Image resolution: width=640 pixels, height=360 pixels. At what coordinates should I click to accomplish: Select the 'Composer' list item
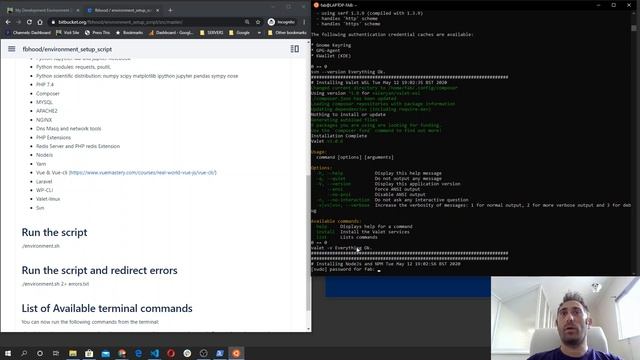pyautogui.click(x=48, y=93)
